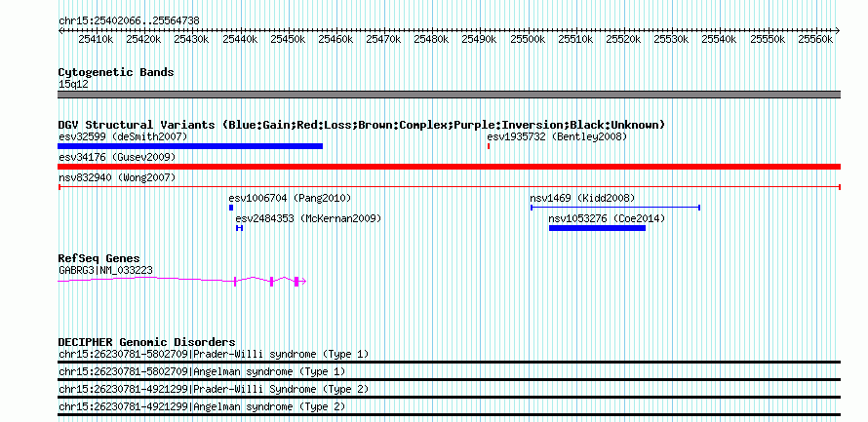Click the 25510k ruler tick label

click(576, 39)
